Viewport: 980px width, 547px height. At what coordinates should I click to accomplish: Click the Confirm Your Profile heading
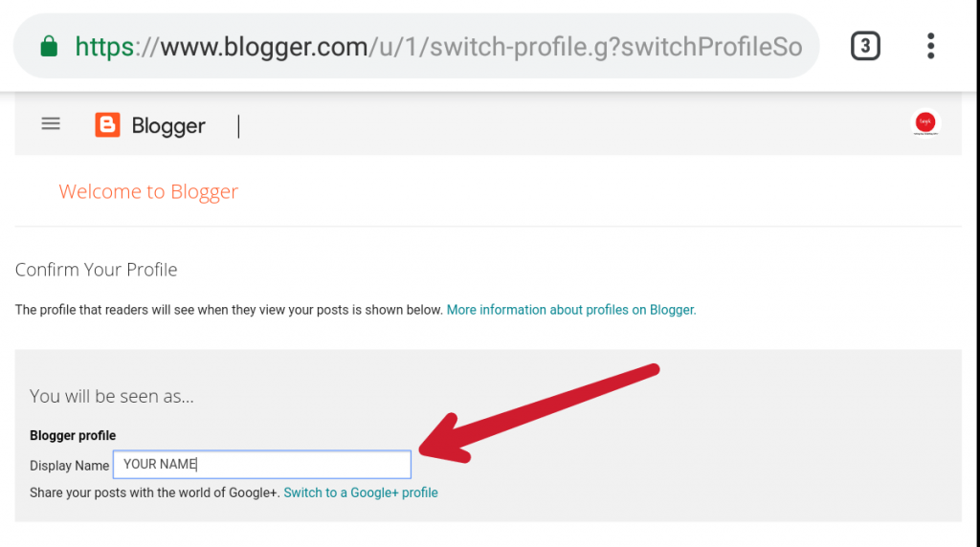(97, 270)
